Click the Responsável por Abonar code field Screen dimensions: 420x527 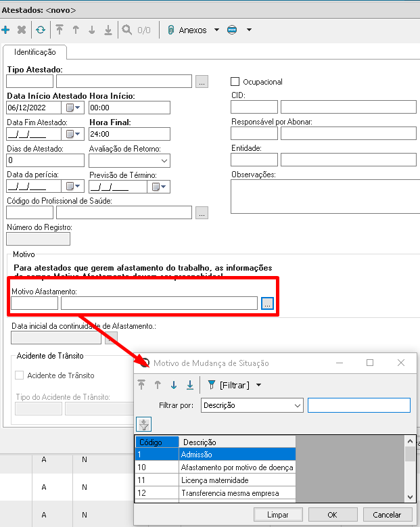tap(254, 133)
